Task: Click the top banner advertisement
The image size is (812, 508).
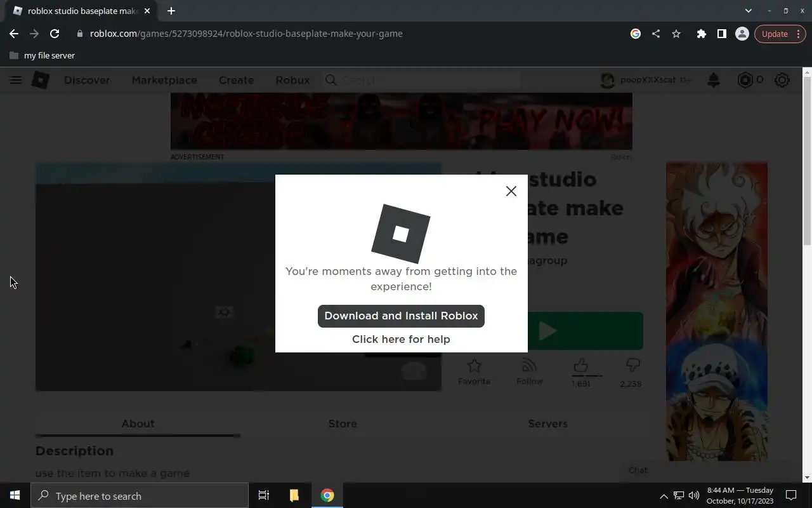Action: pos(401,121)
